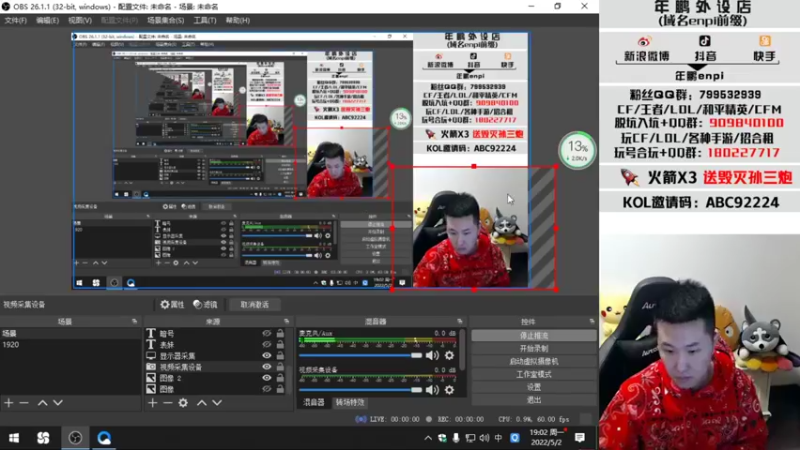The height and width of the screenshot is (450, 800).
Task: Open the 滤镜 filters button
Action: pyautogui.click(x=205, y=305)
